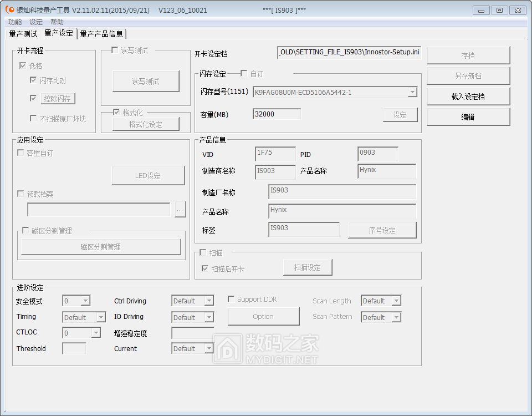
Task: Enable the 自订 flash setting checkbox
Action: tap(244, 74)
